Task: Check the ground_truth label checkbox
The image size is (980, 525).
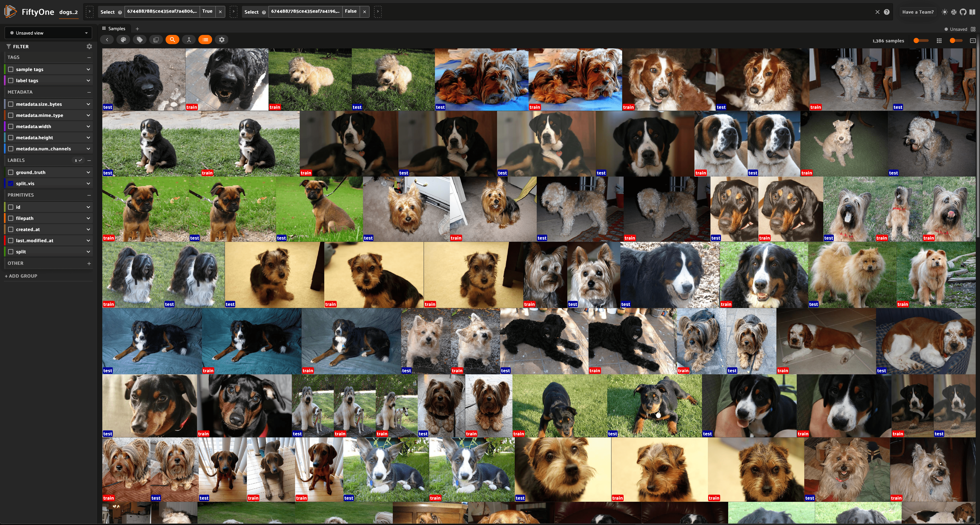Action: coord(11,172)
